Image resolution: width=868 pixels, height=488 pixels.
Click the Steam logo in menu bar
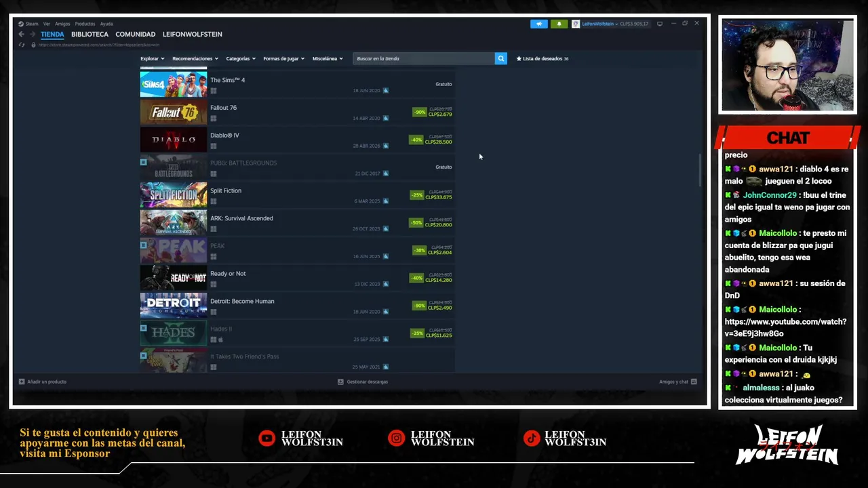(21, 24)
